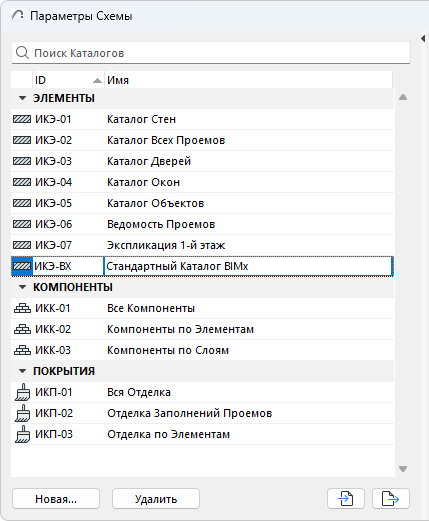This screenshot has width=429, height=521.
Task: Collapse the КОМПОНЕНТЫ group
Action: 22,287
